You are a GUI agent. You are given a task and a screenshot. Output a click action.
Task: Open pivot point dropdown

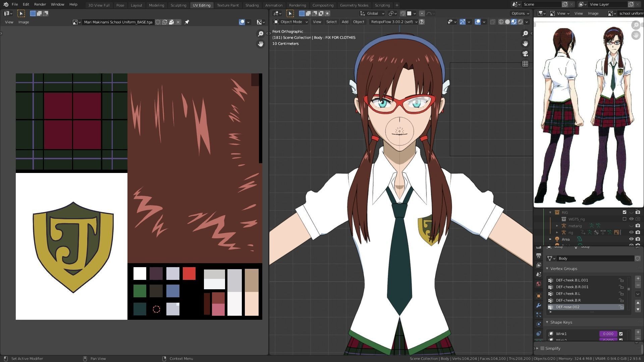click(x=392, y=13)
